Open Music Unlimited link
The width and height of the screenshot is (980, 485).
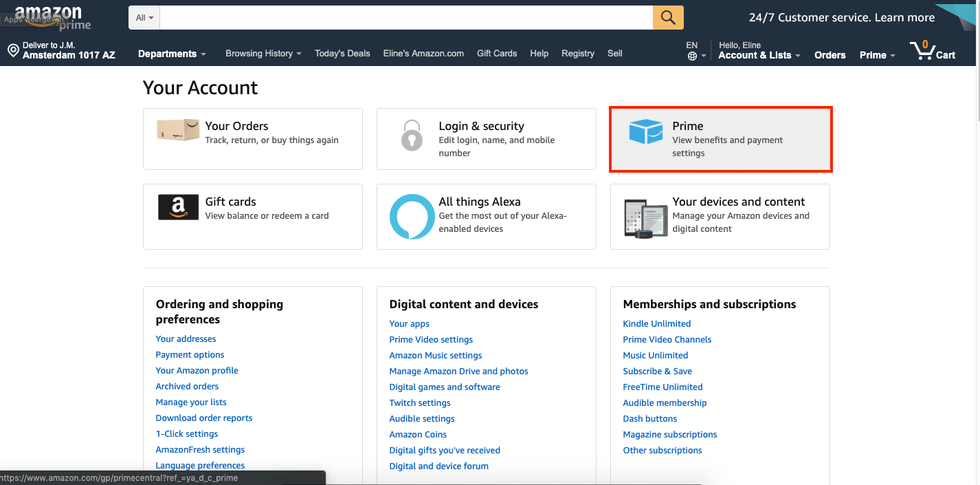click(x=656, y=355)
